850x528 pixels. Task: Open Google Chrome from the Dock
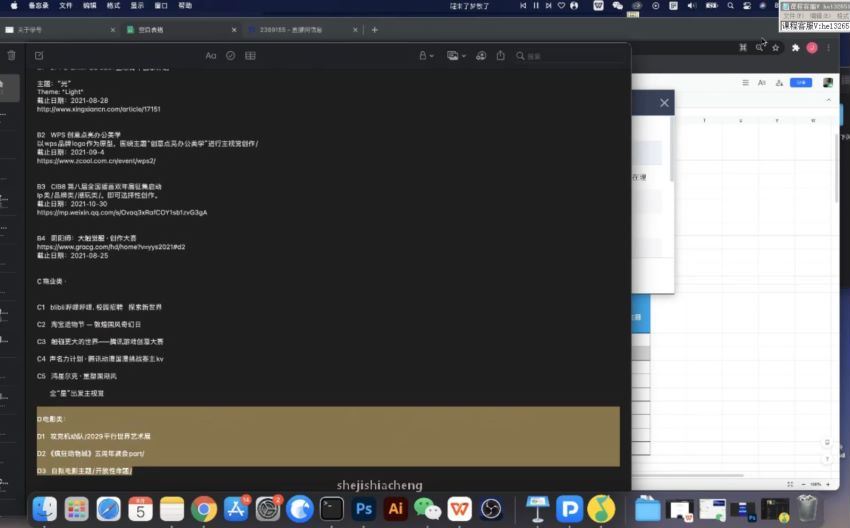coord(204,510)
